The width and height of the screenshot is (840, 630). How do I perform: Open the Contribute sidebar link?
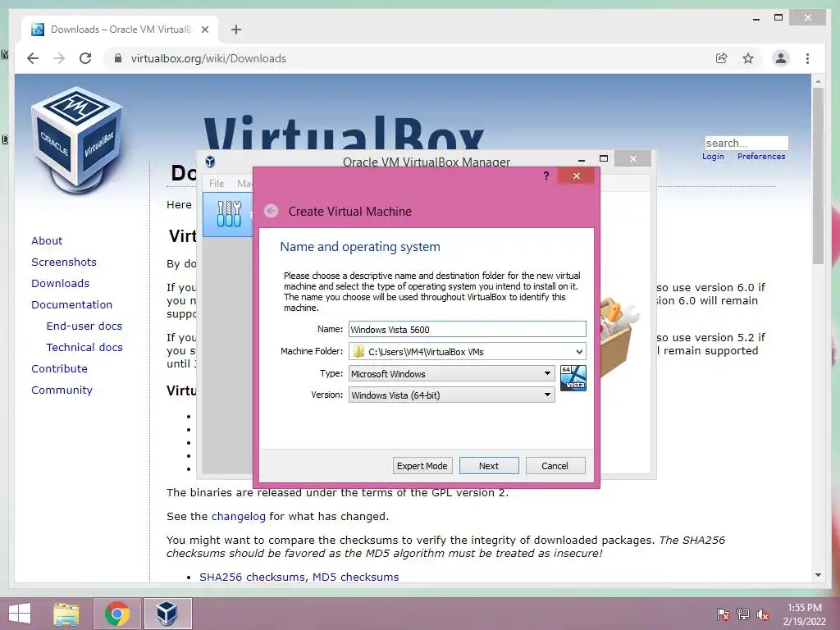pos(59,368)
